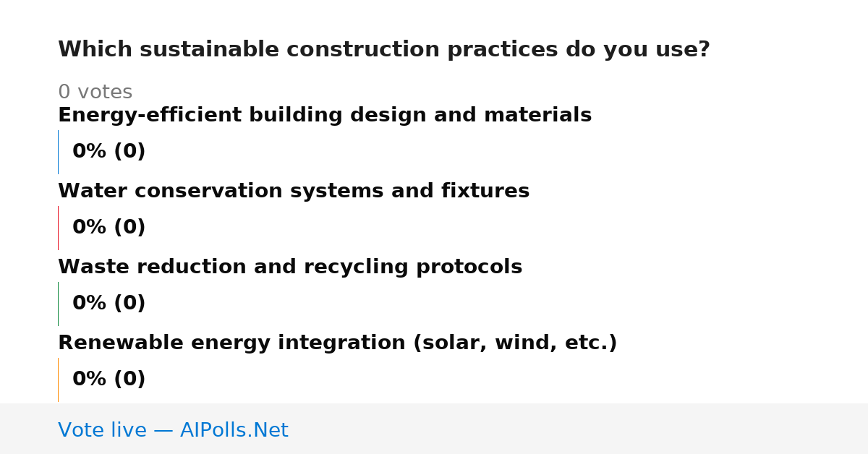The width and height of the screenshot is (868, 454).
Task: Click the word AIPolls.Net in the footer
Action: (234, 430)
